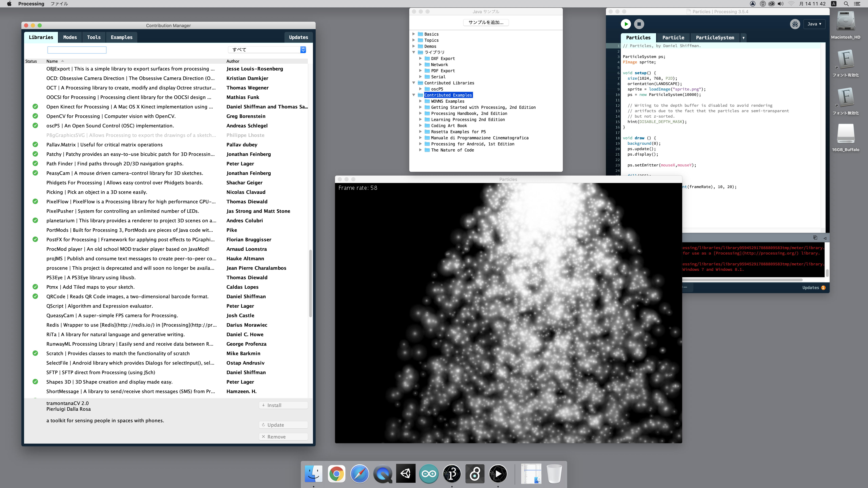Open the Java mode dropdown
The width and height of the screenshot is (868, 488).
814,24
